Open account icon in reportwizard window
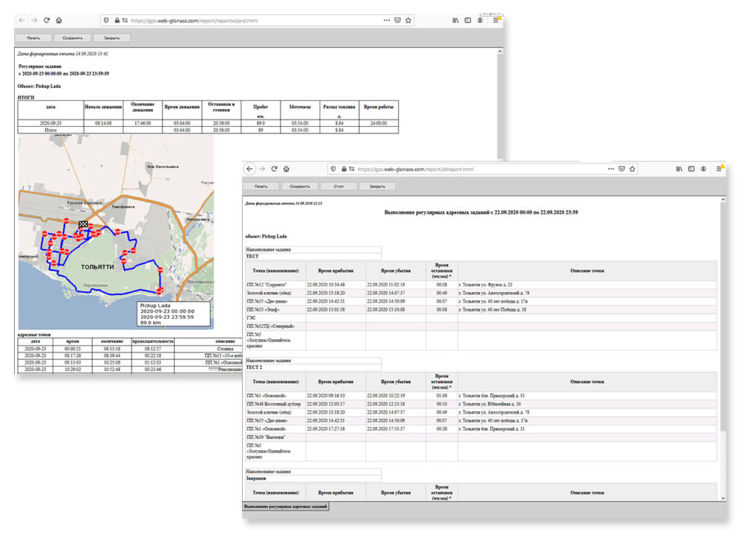 (480, 20)
